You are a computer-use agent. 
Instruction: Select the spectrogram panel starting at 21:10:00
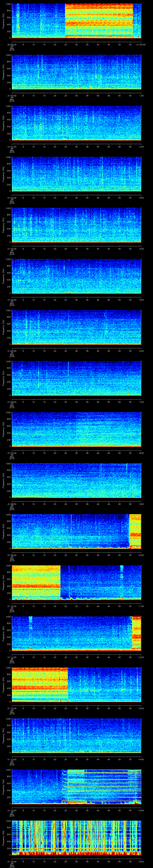77,582
